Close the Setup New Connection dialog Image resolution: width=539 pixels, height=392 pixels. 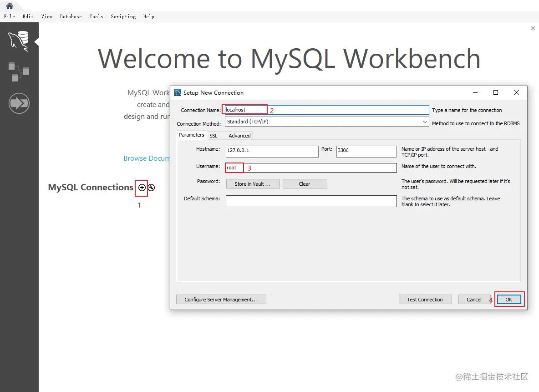(516, 92)
